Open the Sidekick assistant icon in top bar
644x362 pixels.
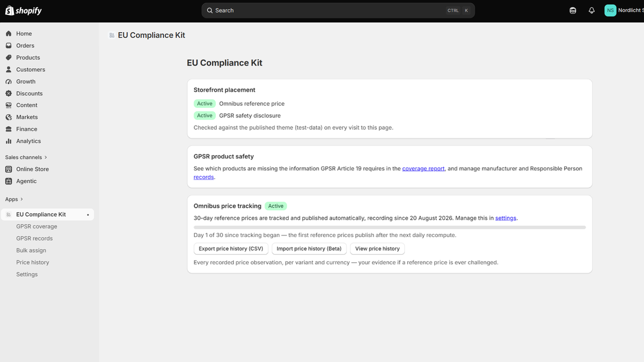[x=573, y=10]
